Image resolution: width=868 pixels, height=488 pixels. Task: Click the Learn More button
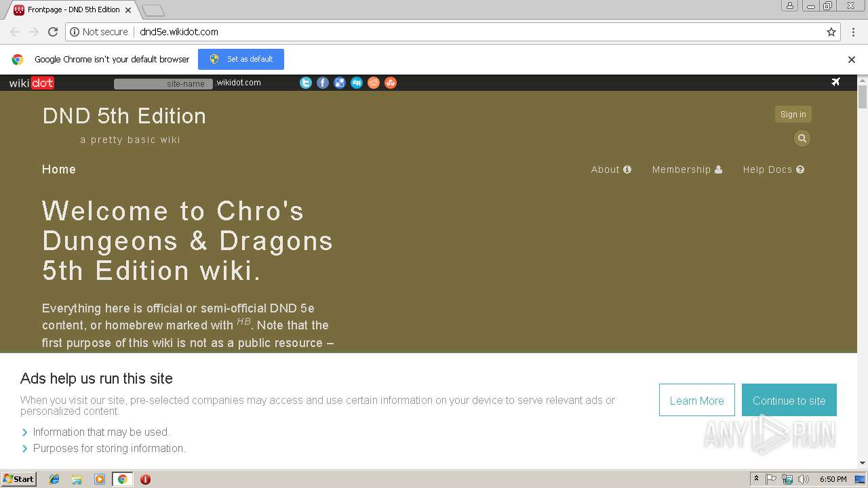point(696,400)
